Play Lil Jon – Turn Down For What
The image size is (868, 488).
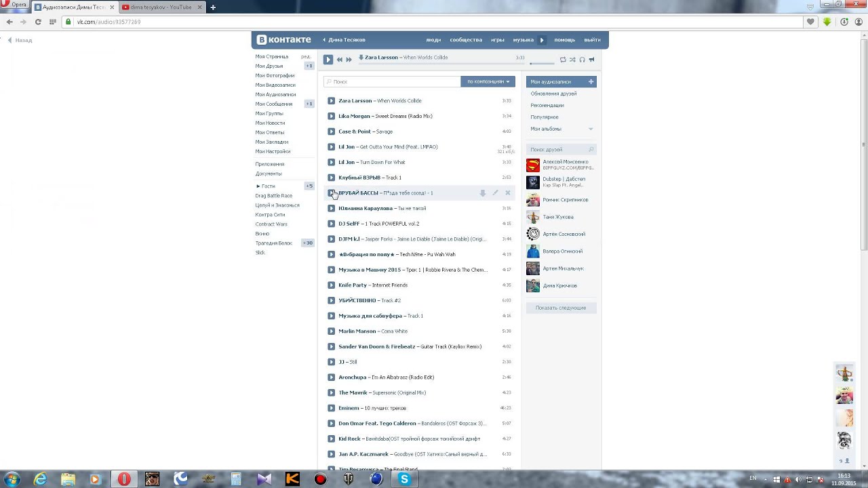coord(331,162)
